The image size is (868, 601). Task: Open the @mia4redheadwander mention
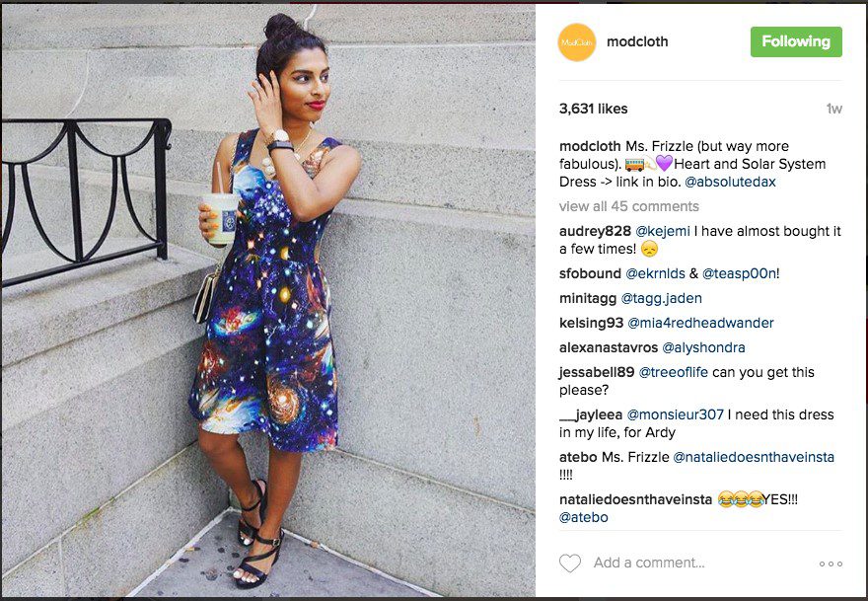coord(700,323)
